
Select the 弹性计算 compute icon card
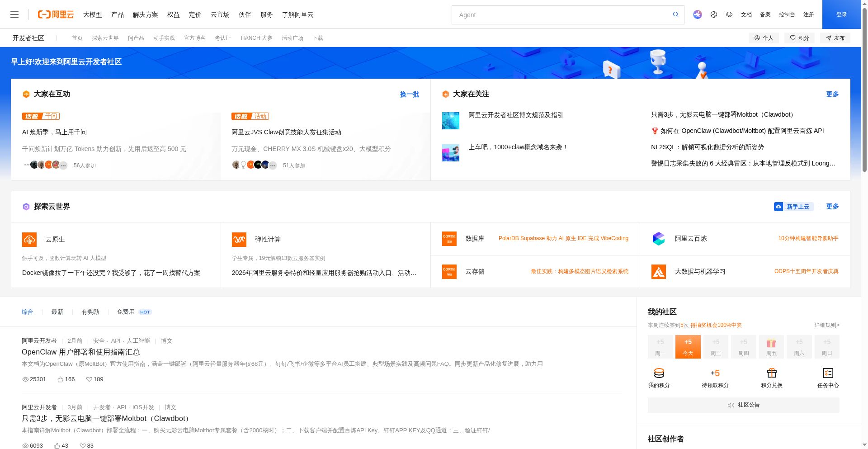point(239,239)
